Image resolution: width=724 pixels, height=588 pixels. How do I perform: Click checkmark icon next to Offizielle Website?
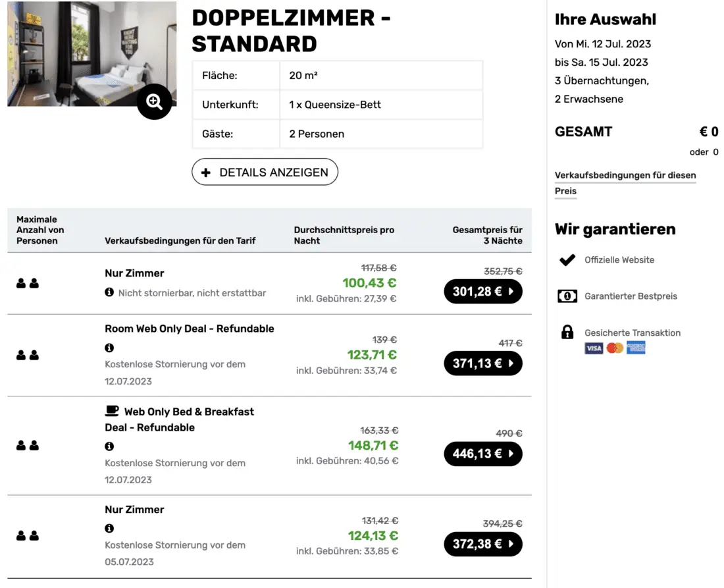567,260
